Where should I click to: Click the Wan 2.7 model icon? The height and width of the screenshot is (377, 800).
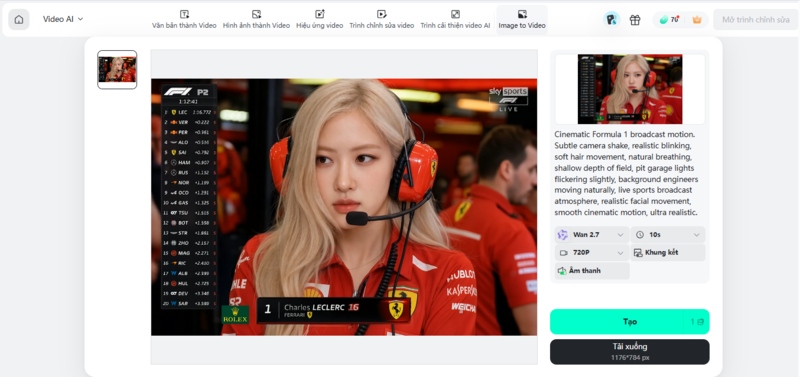click(x=562, y=235)
